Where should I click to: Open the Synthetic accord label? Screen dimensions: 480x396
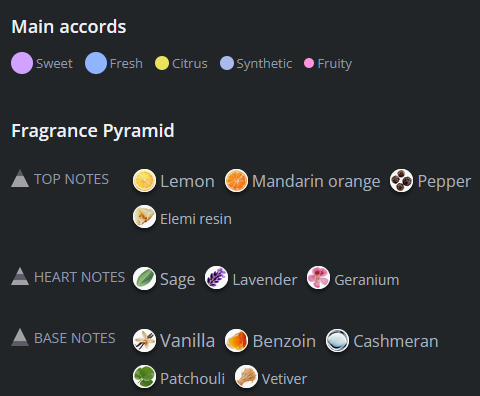[264, 63]
